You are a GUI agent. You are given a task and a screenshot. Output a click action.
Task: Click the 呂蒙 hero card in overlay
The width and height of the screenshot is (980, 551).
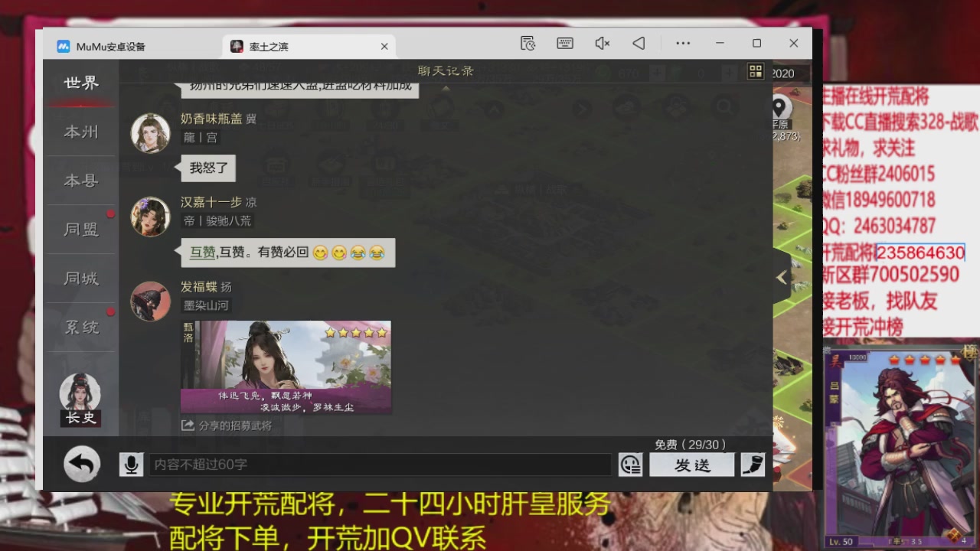tap(901, 448)
